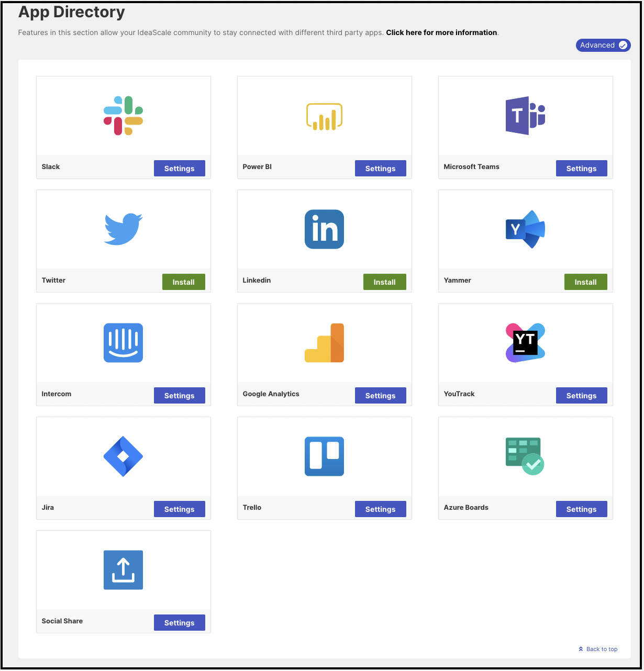Select the Trello board icon
The width and height of the screenshot is (644, 671).
[324, 456]
